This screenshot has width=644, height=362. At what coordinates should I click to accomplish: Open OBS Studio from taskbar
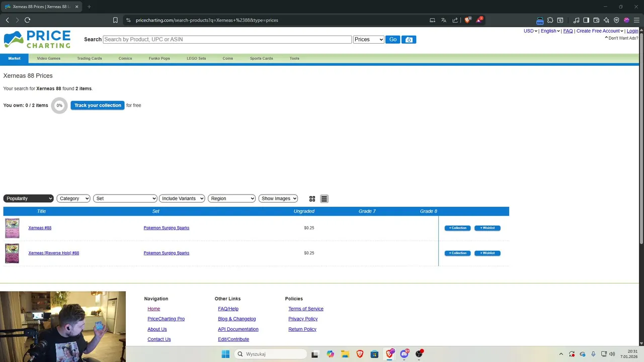tap(419, 354)
